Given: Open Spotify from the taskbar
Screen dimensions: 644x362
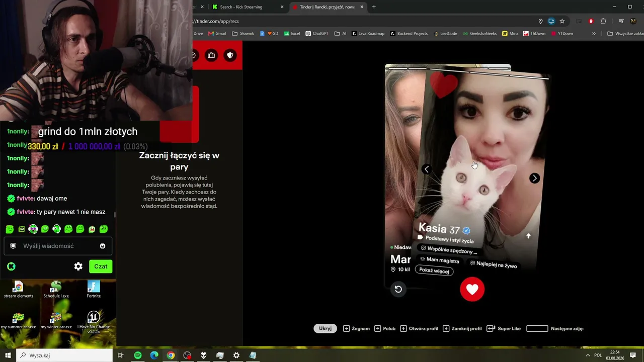Looking at the screenshot, I should pyautogui.click(x=138, y=355).
